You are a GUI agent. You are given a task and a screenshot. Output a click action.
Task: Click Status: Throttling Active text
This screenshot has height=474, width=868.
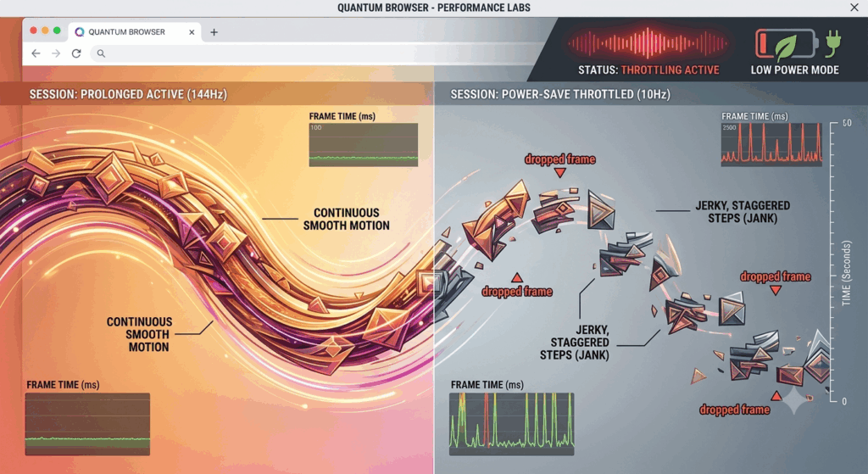click(x=648, y=70)
